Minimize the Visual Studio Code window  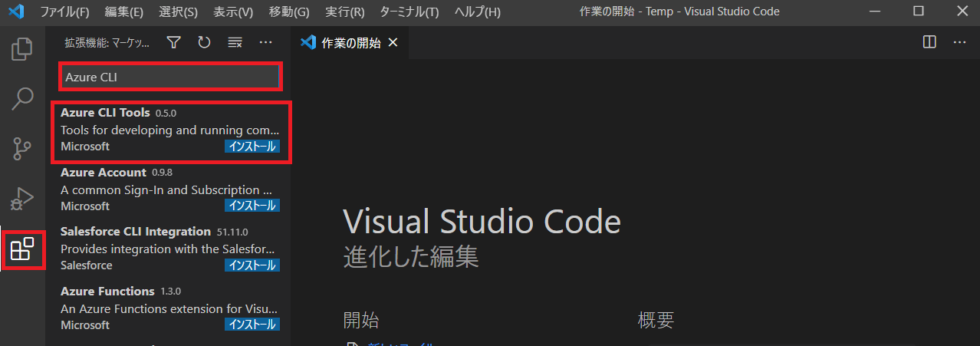[x=875, y=12]
